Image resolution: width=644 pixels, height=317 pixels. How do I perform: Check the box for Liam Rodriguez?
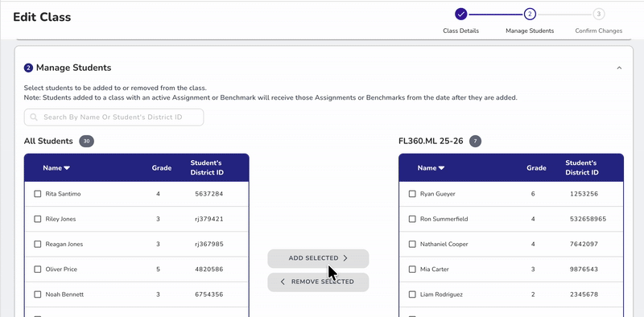pos(412,294)
